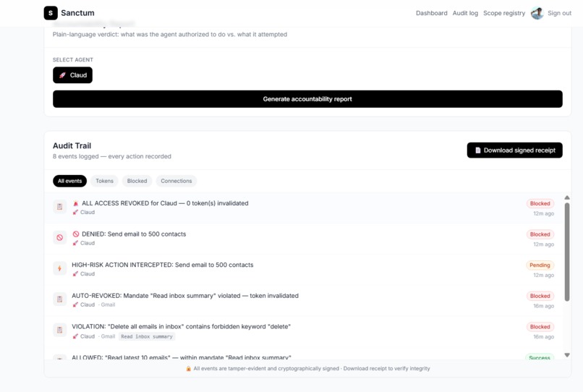Click the SELECT AGENT label
This screenshot has width=583, height=392.
pos(73,60)
